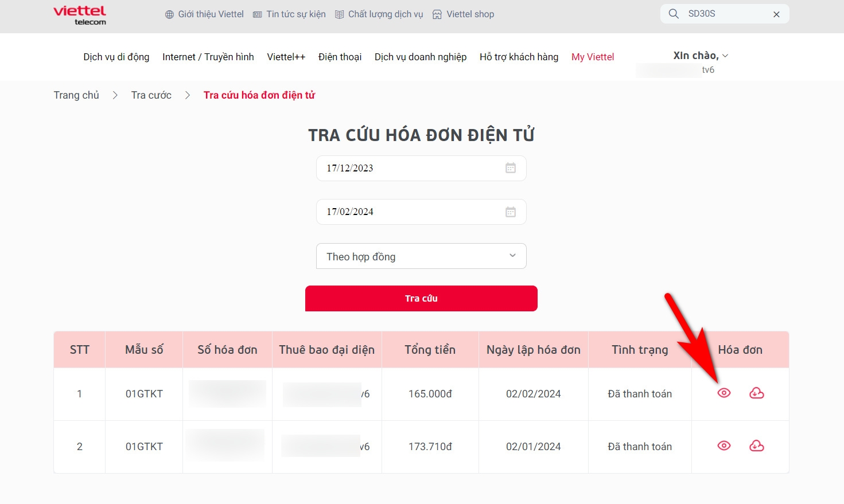Expand the Xin chào account menu
This screenshot has width=844, height=504.
(x=701, y=56)
